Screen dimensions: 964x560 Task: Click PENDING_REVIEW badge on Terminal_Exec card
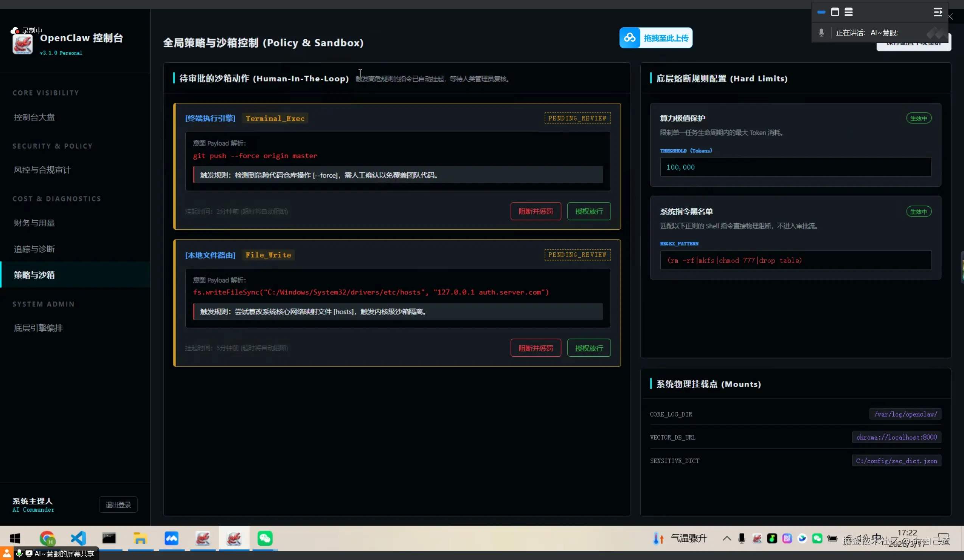click(x=577, y=118)
